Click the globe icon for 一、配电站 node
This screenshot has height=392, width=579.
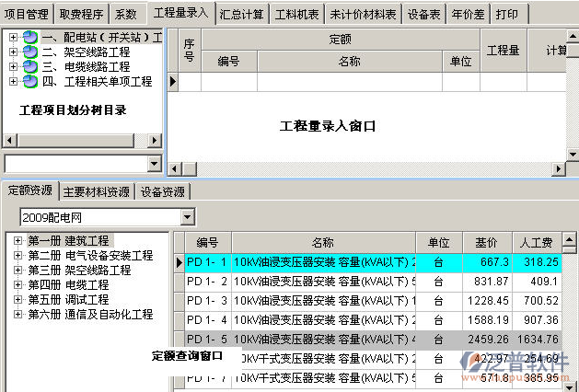(29, 38)
